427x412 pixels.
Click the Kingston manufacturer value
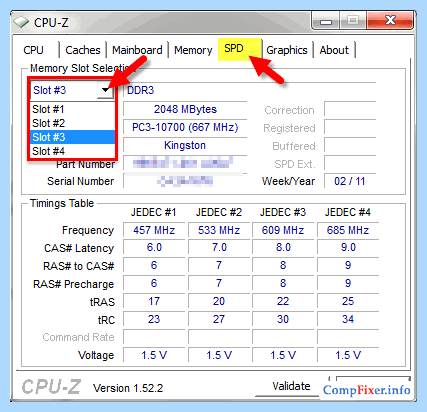[x=185, y=145]
